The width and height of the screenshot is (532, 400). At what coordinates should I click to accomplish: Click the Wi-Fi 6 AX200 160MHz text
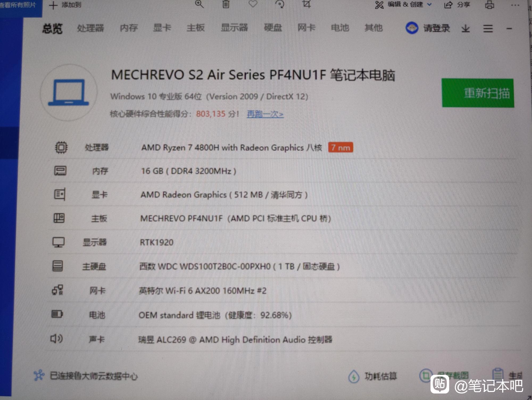[202, 291]
